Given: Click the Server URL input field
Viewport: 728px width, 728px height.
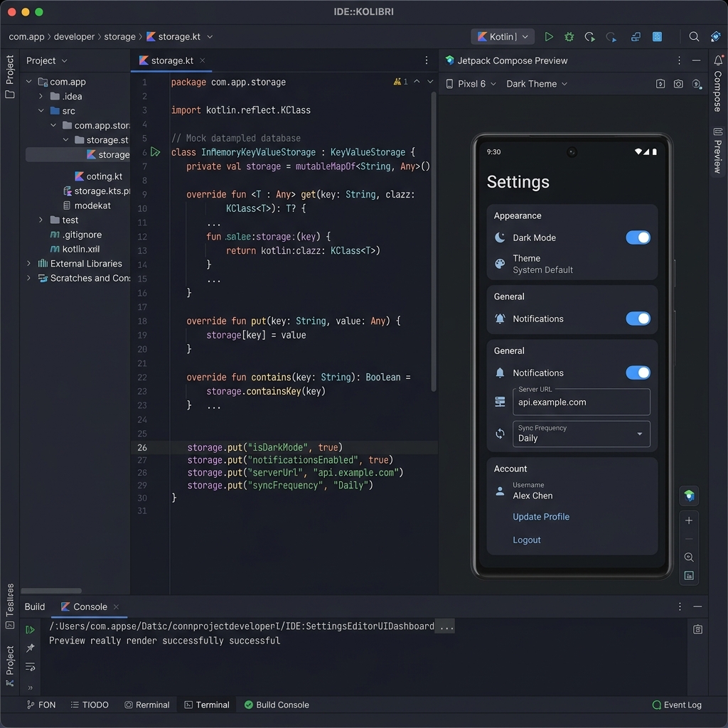Looking at the screenshot, I should click(581, 402).
